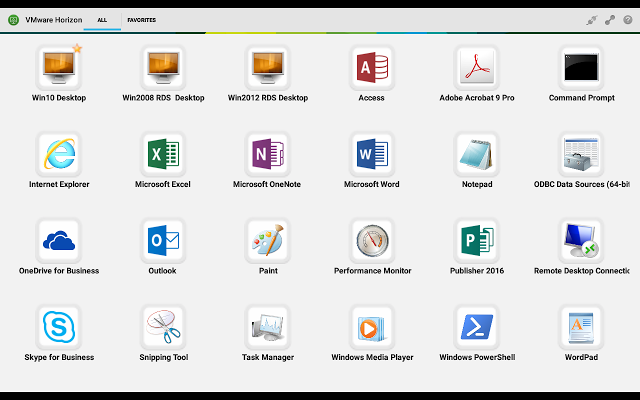Open the Notepad icon
This screenshot has height=400, width=640.
click(x=477, y=154)
